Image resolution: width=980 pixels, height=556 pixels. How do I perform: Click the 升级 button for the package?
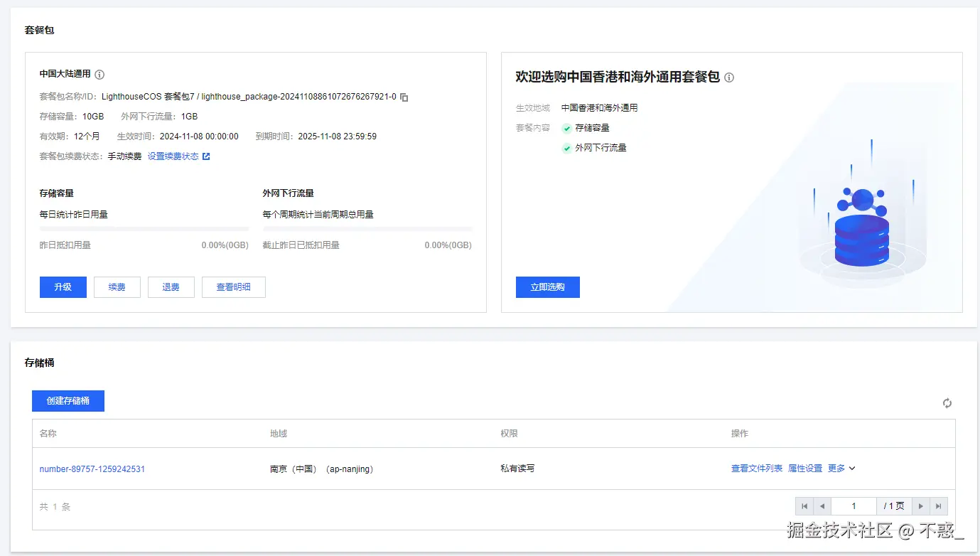[x=63, y=287]
